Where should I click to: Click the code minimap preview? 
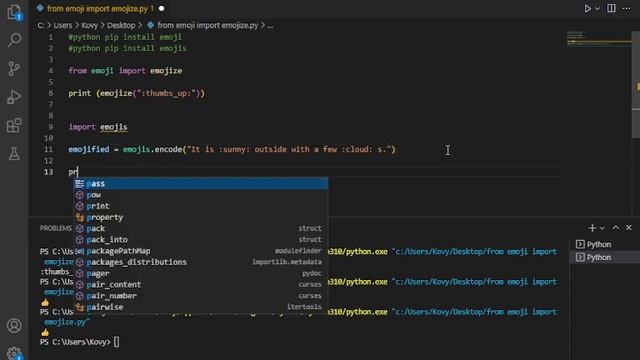(599, 39)
